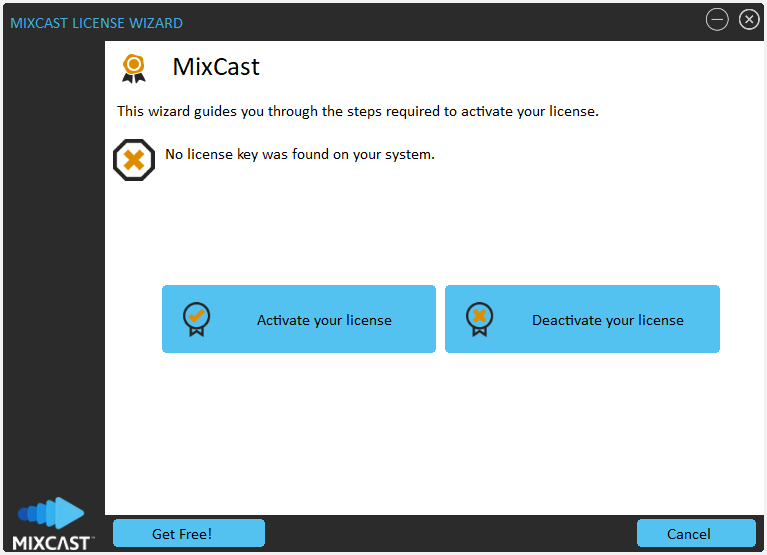Click the orange award ribbon icon beside MixCast

point(134,68)
